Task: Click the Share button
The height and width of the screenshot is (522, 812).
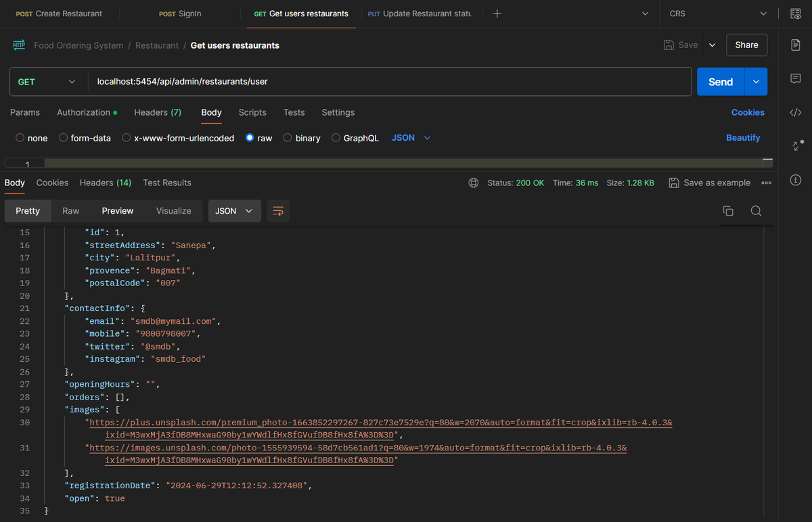Action: tap(747, 45)
